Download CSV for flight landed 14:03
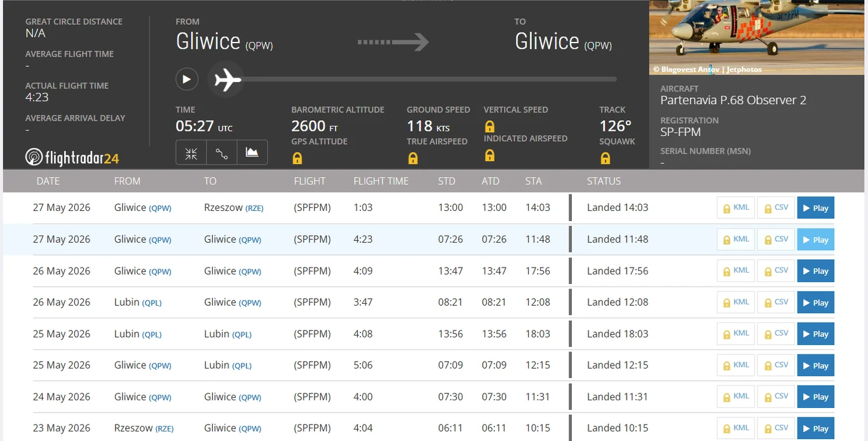This screenshot has width=868, height=441. click(x=776, y=208)
